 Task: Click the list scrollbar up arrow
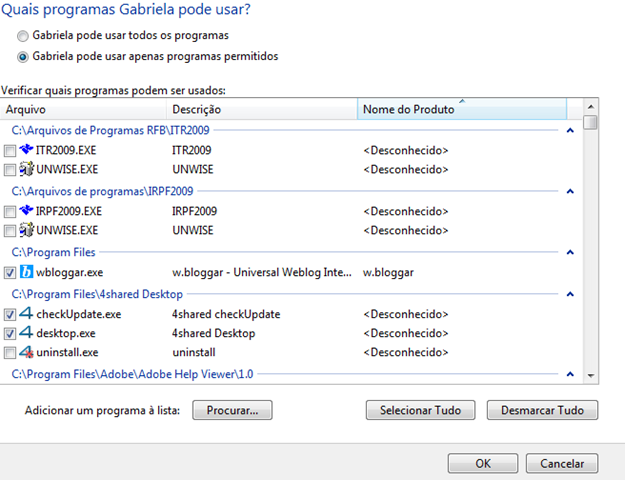(x=591, y=106)
